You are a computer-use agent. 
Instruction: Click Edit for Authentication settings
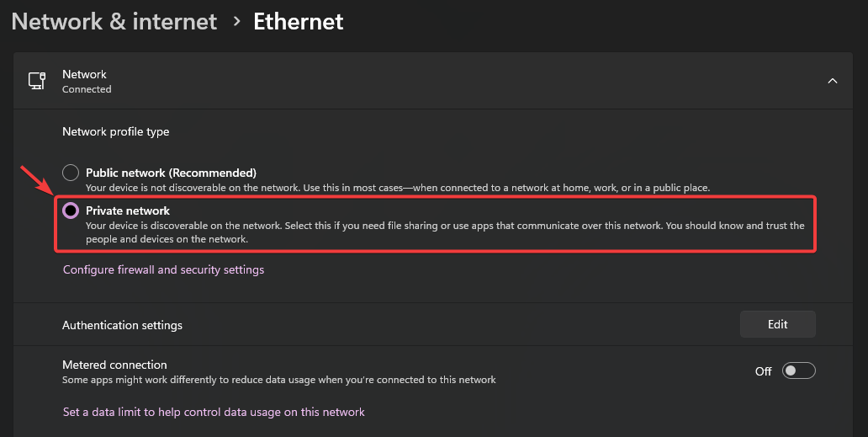pos(777,324)
